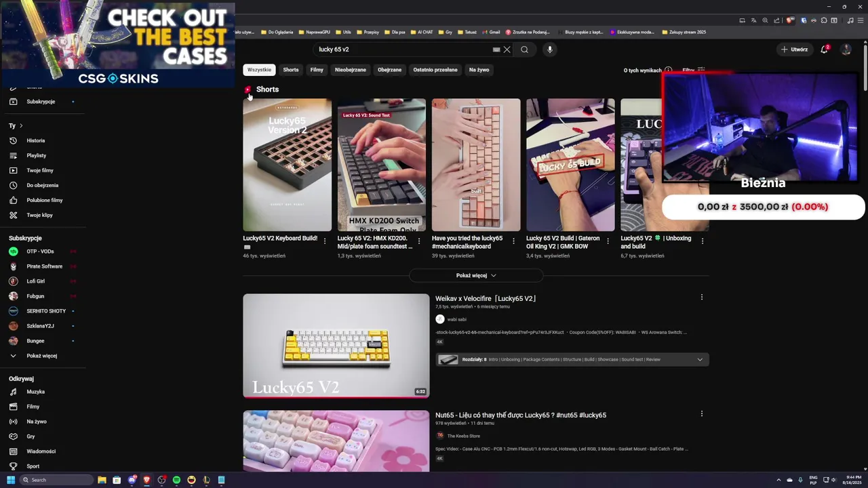Open options for Lucky65 V2 Keyboard Build short
Screen dimensions: 868x488
325,241
